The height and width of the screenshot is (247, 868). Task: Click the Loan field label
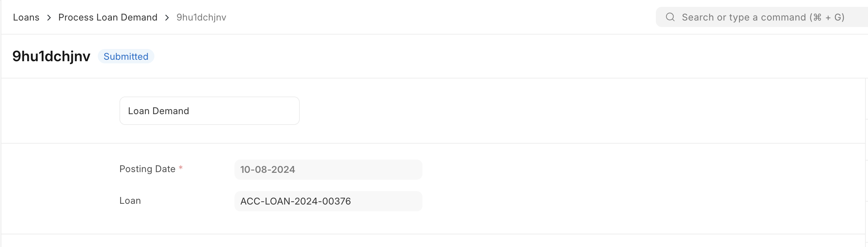[130, 201]
